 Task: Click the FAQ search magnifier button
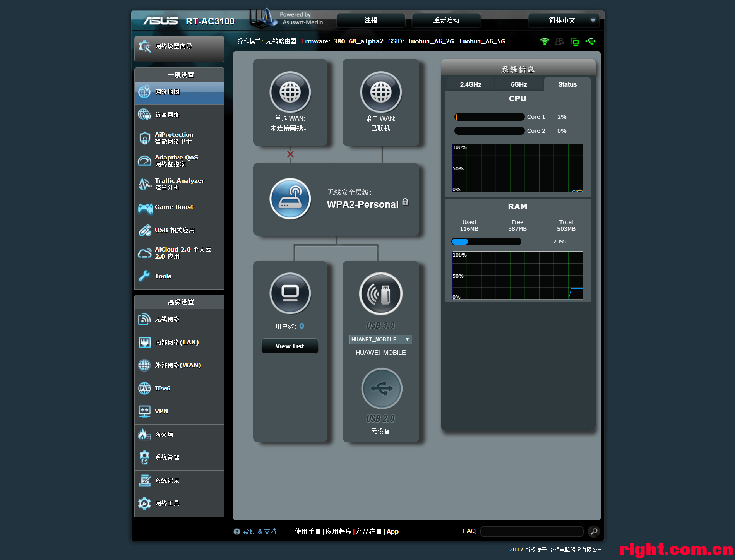(x=594, y=532)
